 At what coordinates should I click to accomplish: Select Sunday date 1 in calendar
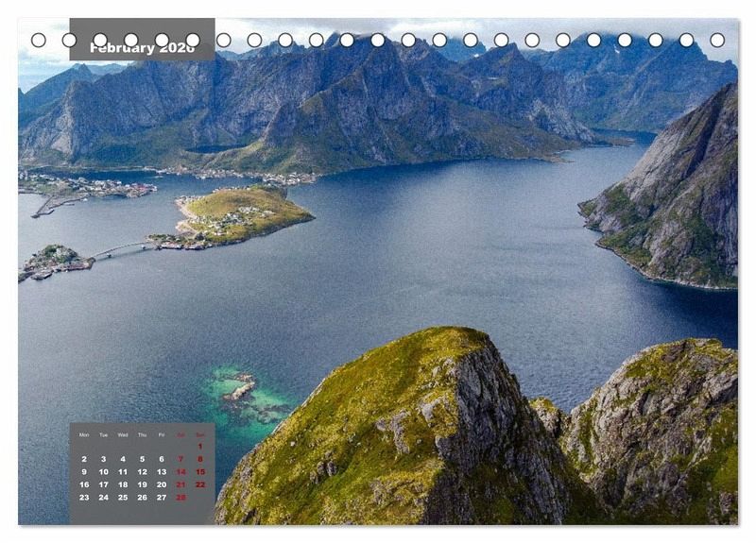click(x=200, y=447)
